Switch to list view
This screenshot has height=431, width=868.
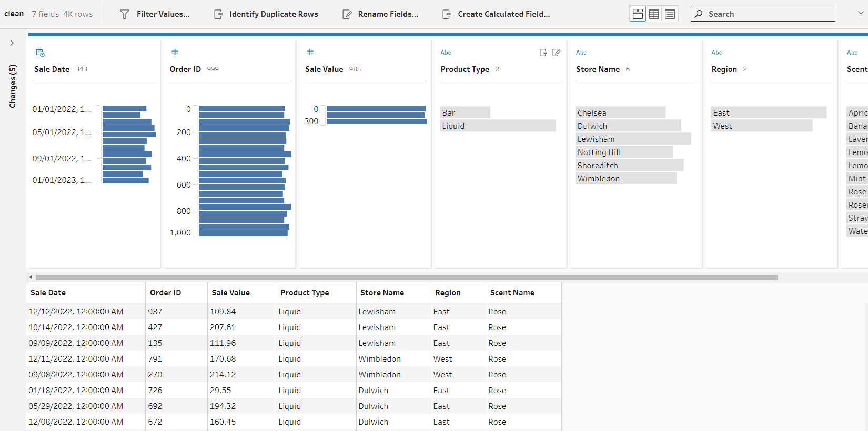coord(670,14)
